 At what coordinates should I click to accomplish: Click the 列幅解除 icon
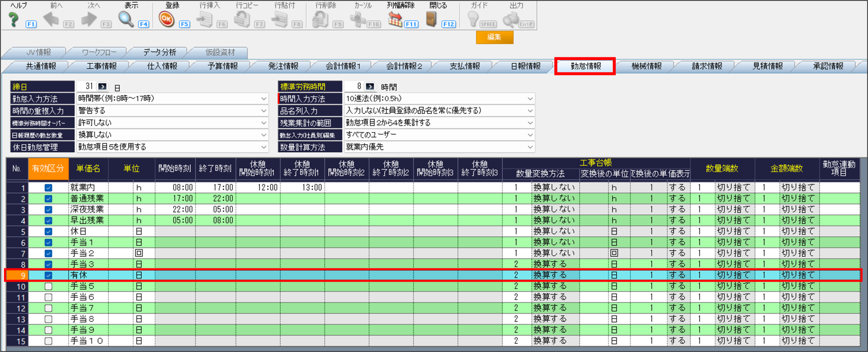click(x=395, y=19)
